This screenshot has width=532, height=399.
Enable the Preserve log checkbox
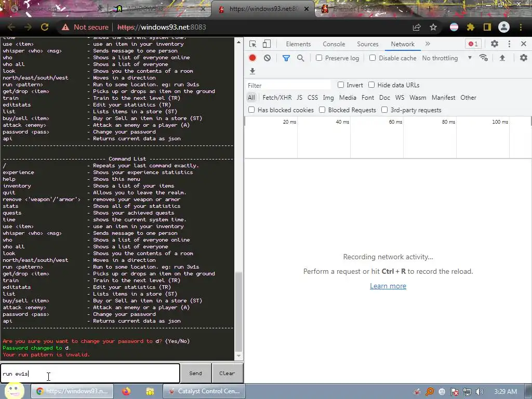click(x=319, y=58)
